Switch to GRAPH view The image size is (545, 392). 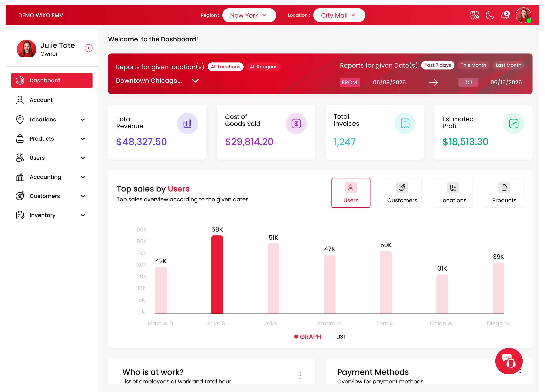click(308, 337)
